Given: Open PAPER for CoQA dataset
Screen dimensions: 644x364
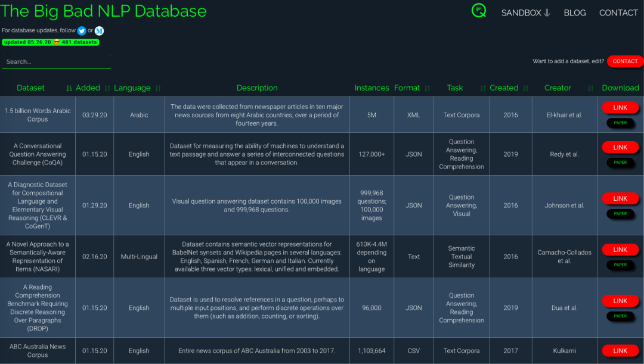Looking at the screenshot, I should (620, 162).
